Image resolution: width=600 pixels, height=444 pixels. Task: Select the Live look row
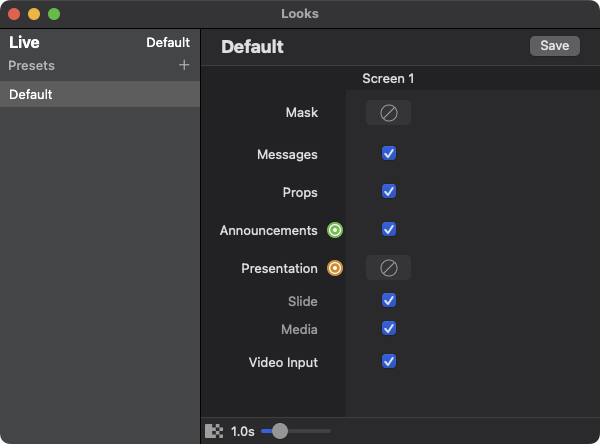point(100,43)
